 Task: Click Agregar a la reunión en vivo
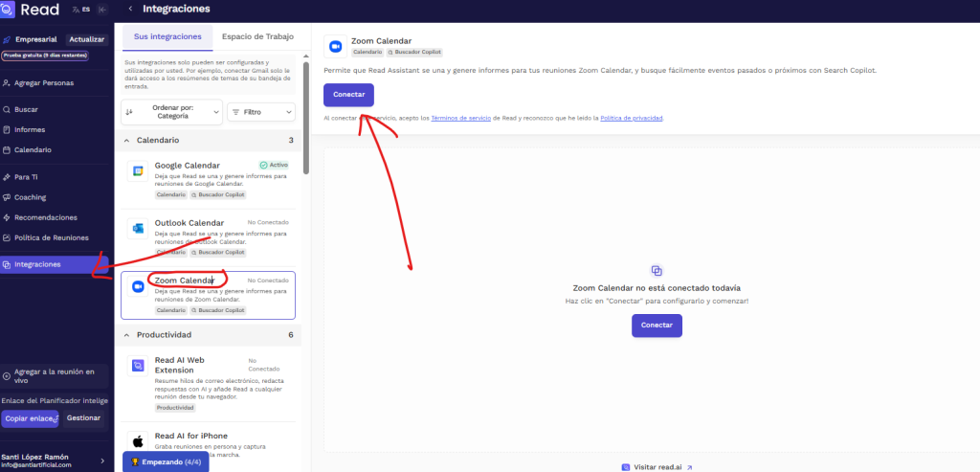coord(55,375)
